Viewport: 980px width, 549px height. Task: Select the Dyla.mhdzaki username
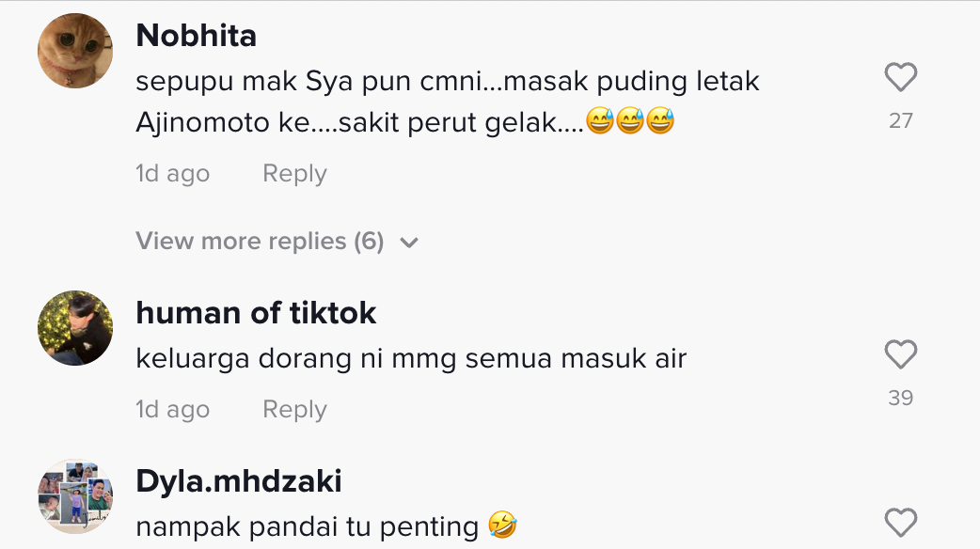[x=239, y=481]
